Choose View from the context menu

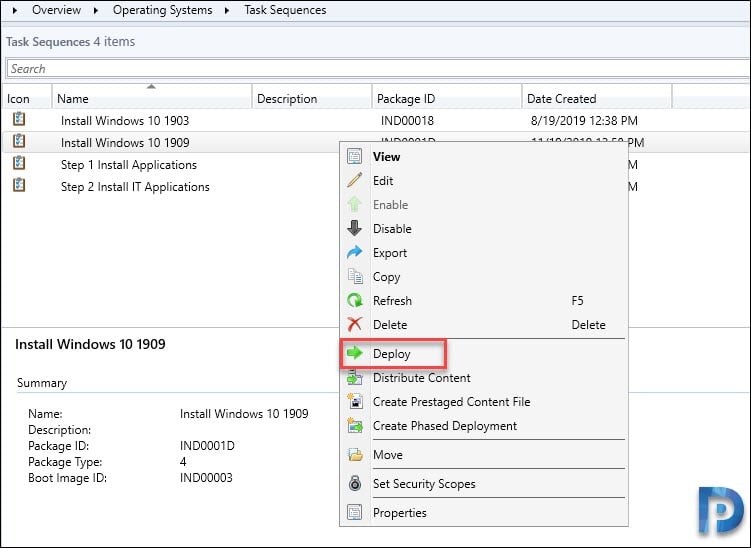(484, 157)
